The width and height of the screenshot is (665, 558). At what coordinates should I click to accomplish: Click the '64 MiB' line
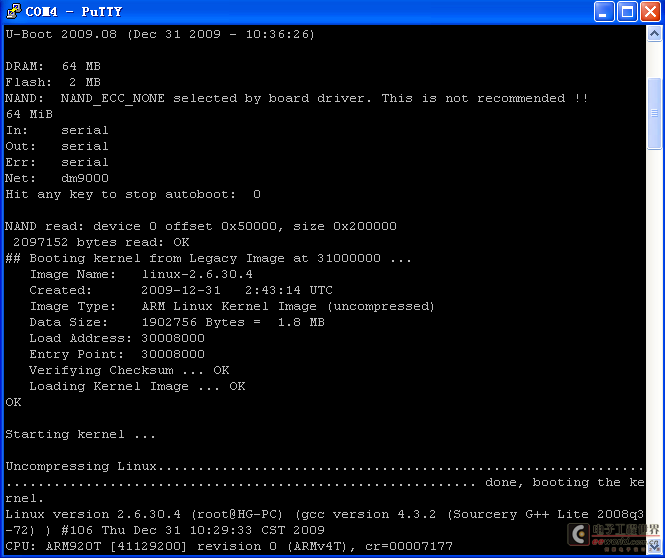(29, 114)
